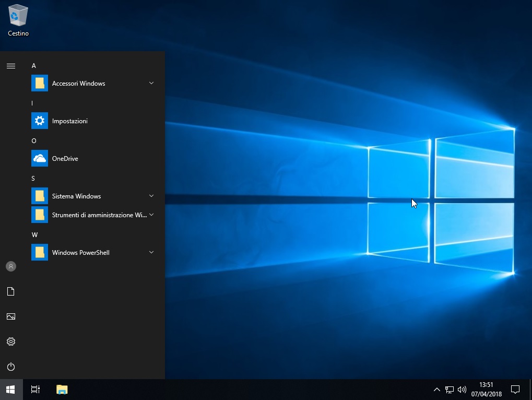Viewport: 532px width, 400px height.
Task: Expand Sistema Windows chevron
Action: tap(151, 196)
